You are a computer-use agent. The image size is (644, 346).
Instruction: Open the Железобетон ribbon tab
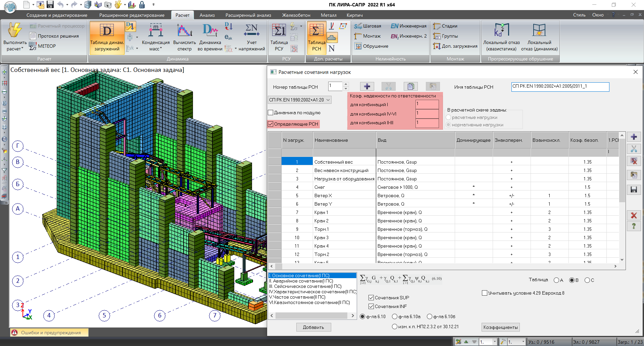click(296, 15)
